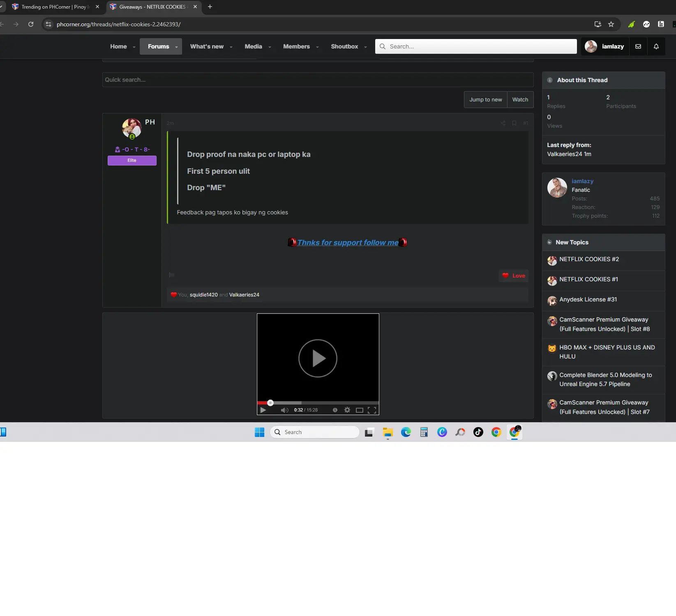Open new browser tab
The image size is (676, 616).
(x=210, y=7)
